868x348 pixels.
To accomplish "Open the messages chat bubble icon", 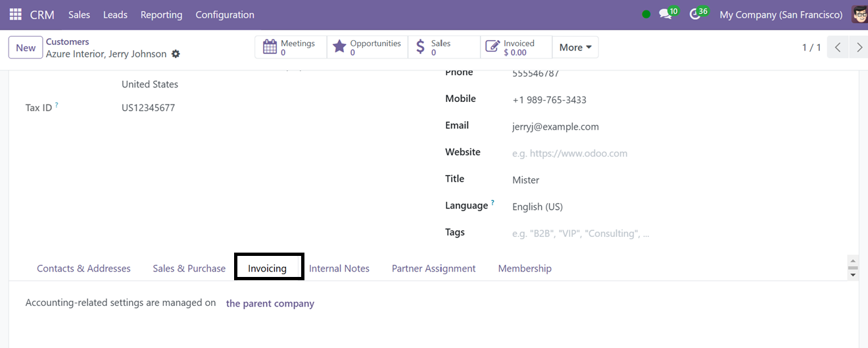I will (x=665, y=14).
